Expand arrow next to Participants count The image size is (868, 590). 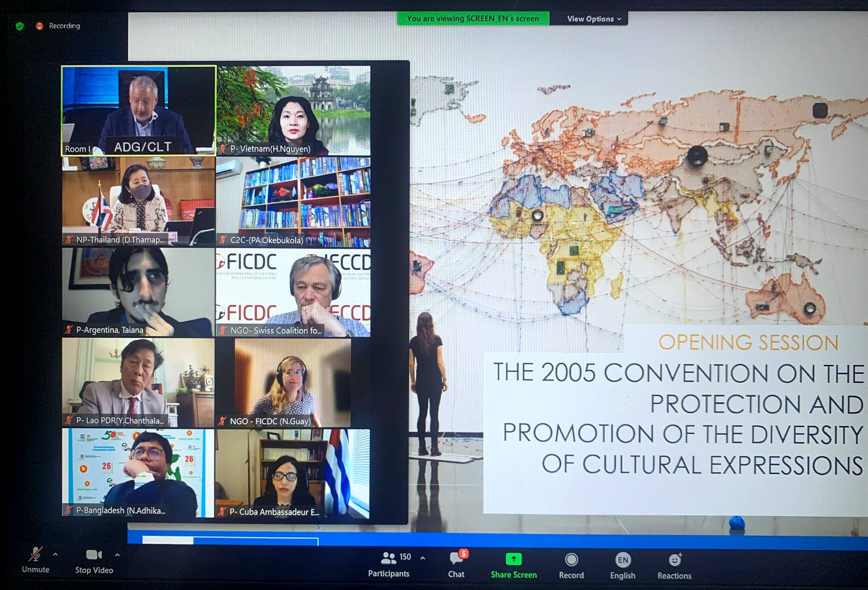click(423, 558)
